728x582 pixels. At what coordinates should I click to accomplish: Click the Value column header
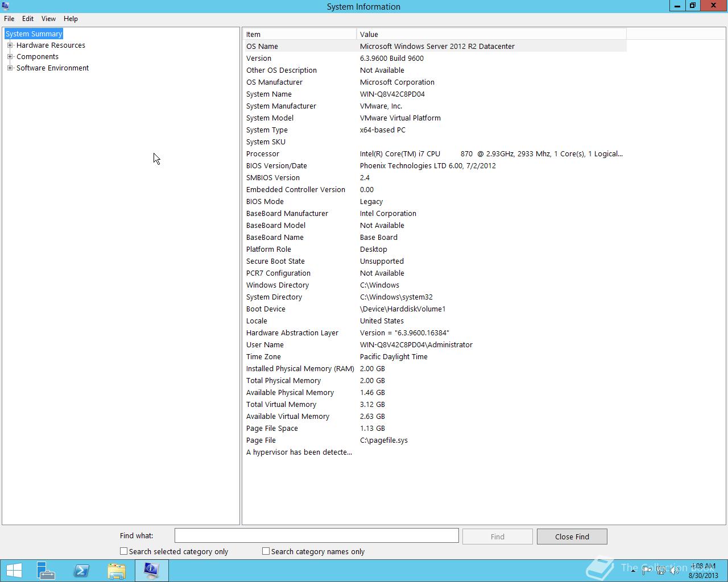tap(491, 34)
